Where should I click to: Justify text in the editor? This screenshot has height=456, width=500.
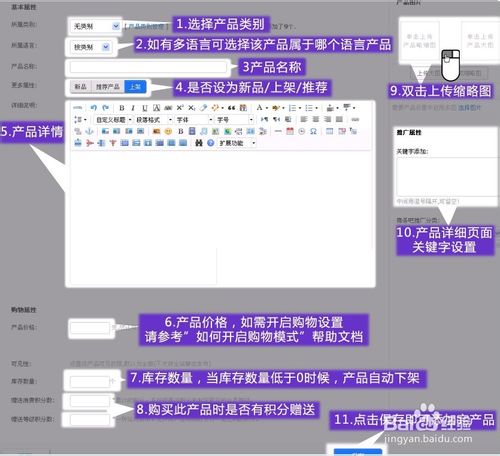click(339, 119)
